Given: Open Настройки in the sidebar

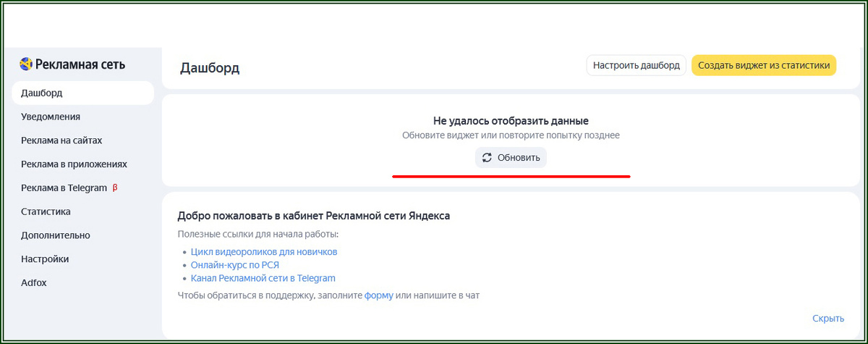Looking at the screenshot, I should tap(45, 259).
